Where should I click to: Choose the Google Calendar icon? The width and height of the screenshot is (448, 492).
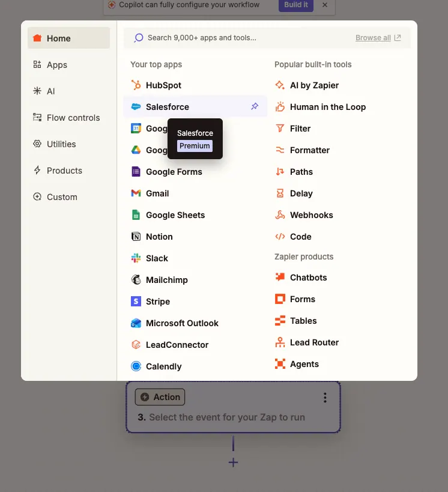click(x=136, y=129)
